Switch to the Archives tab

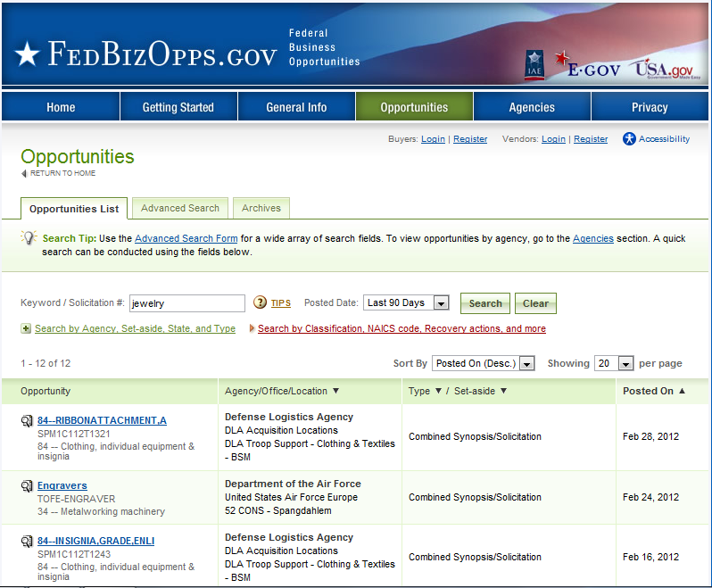click(x=261, y=208)
